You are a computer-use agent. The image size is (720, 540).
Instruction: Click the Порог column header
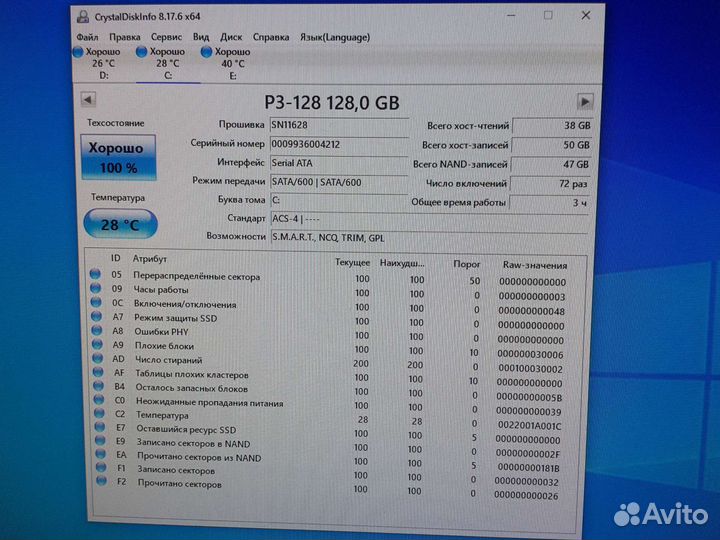point(467,264)
